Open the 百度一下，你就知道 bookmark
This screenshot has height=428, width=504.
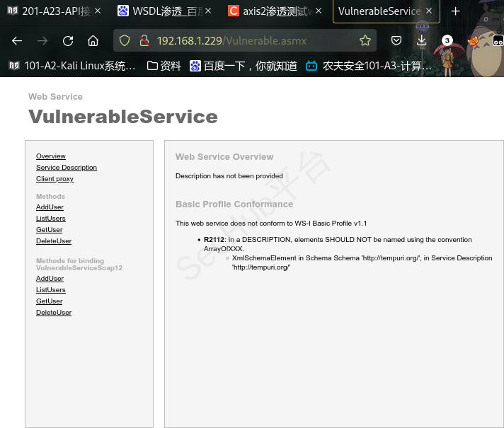pyautogui.click(x=243, y=66)
